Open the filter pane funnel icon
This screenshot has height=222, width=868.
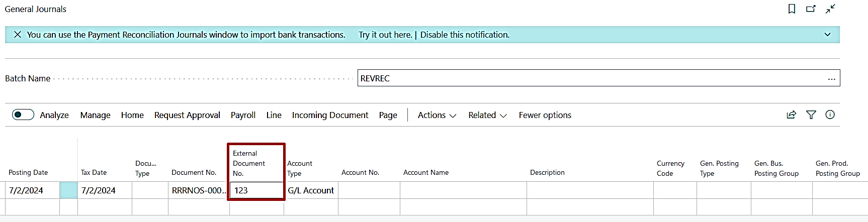(x=811, y=115)
